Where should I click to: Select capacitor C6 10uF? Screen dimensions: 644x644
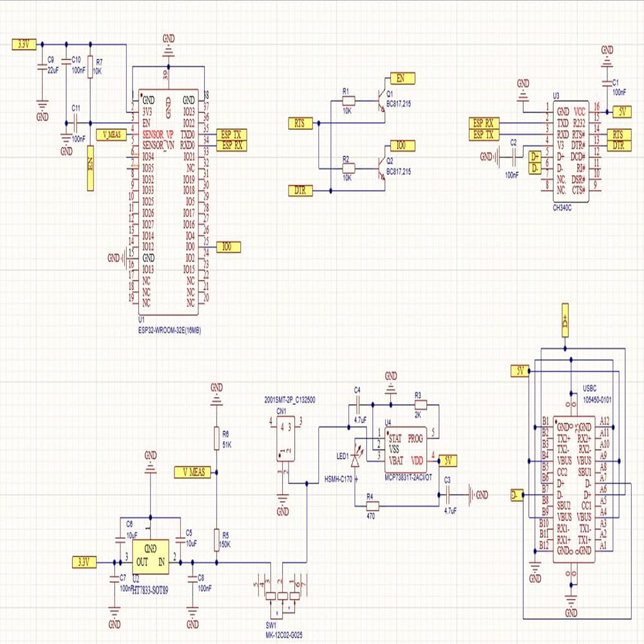[x=120, y=540]
